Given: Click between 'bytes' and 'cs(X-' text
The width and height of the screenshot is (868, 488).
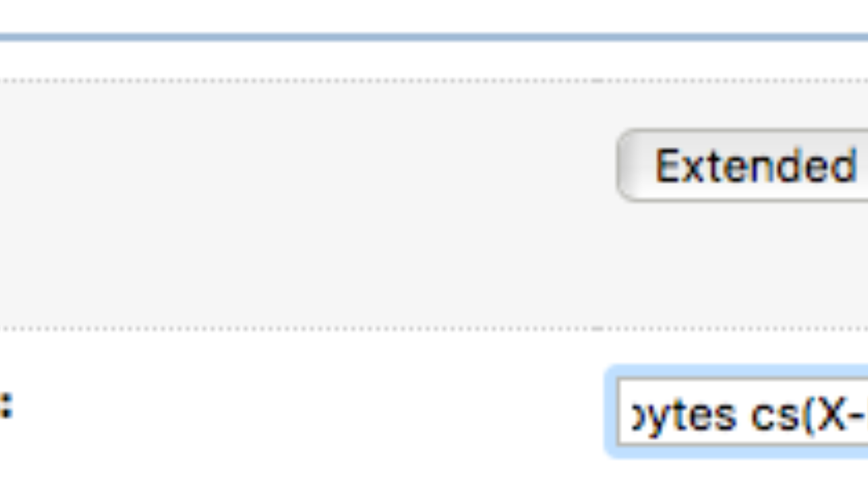Looking at the screenshot, I should click(743, 415).
